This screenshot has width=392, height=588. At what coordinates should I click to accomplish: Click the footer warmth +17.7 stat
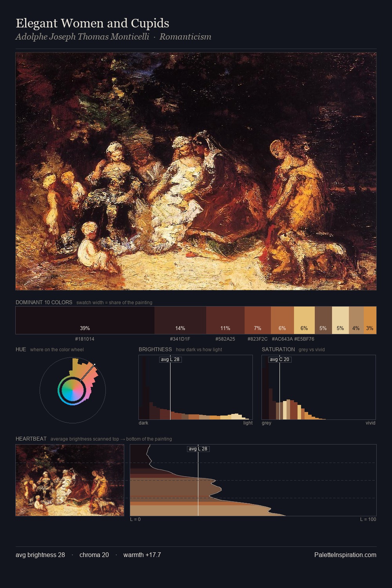click(x=142, y=555)
